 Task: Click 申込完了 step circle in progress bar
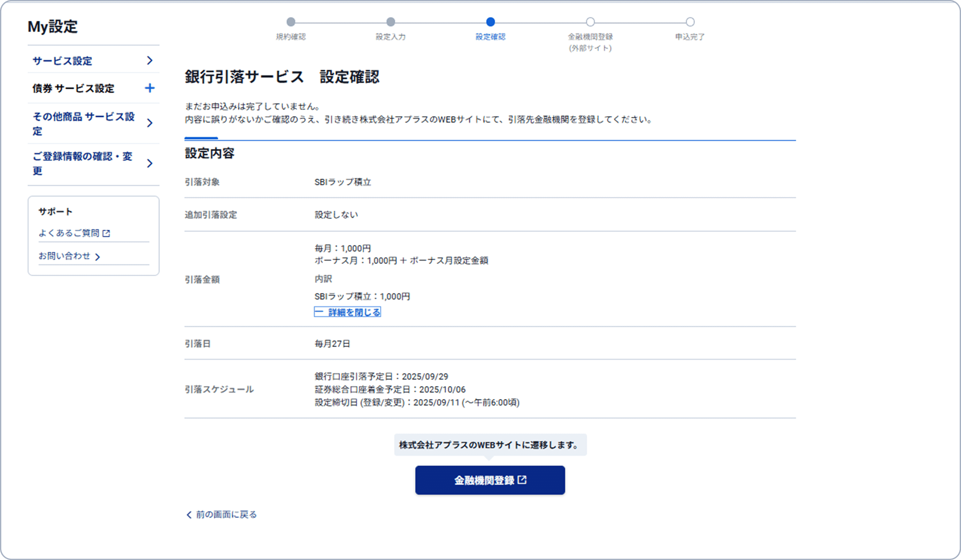pyautogui.click(x=690, y=22)
